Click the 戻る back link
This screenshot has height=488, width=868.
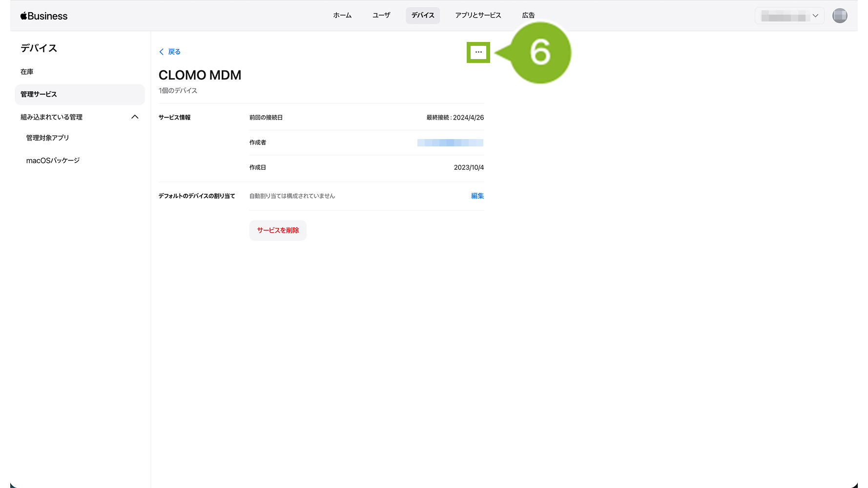click(170, 52)
